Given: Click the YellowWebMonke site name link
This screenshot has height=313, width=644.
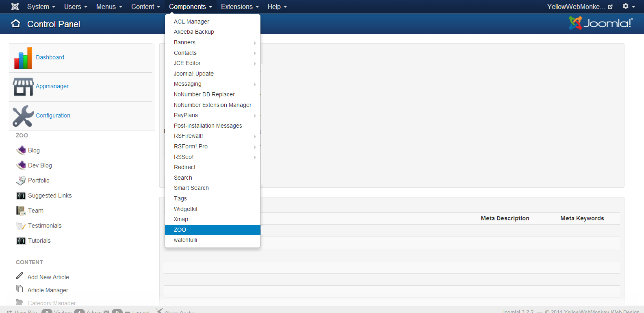Looking at the screenshot, I should (576, 7).
